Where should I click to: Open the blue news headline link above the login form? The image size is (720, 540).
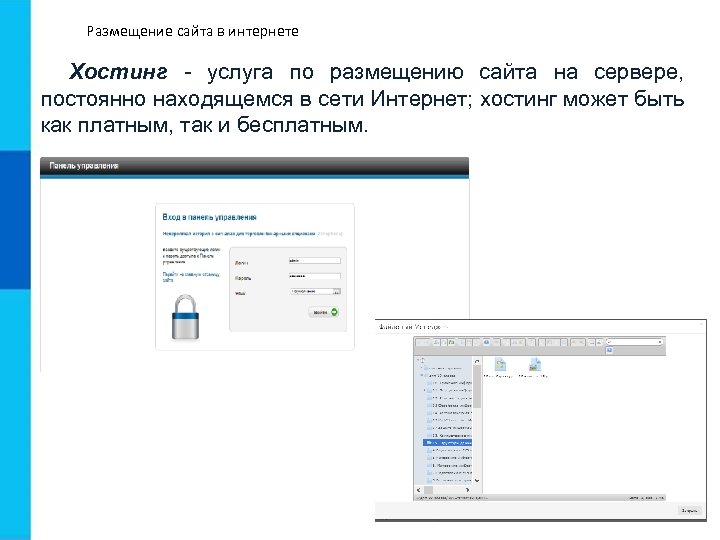tap(239, 234)
